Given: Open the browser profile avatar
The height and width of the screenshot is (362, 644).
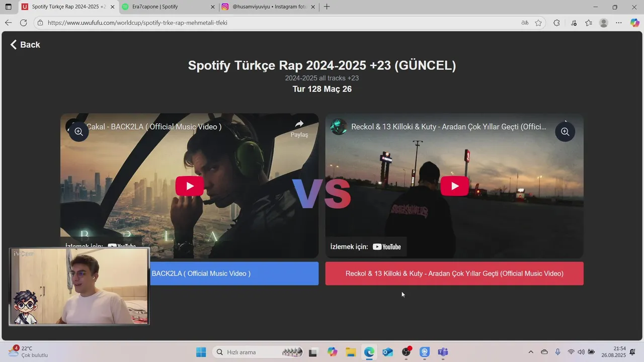Looking at the screenshot, I should [x=604, y=23].
